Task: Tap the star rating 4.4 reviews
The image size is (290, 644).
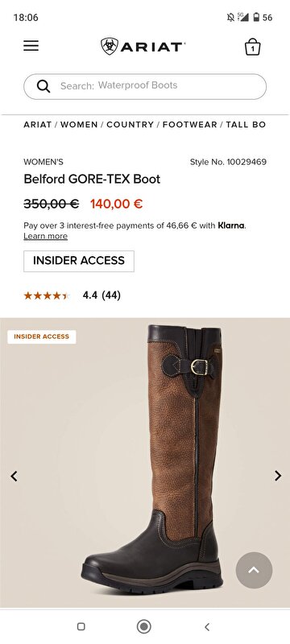Action: [x=72, y=295]
